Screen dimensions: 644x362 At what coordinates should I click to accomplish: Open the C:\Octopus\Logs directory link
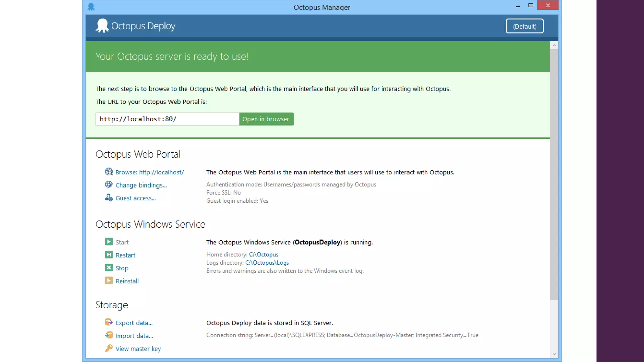[267, 263]
